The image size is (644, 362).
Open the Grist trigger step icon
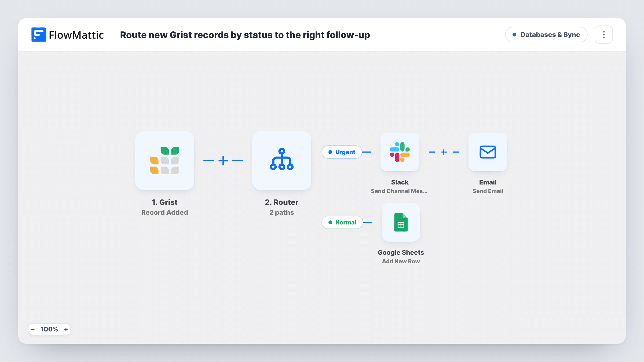tap(164, 161)
